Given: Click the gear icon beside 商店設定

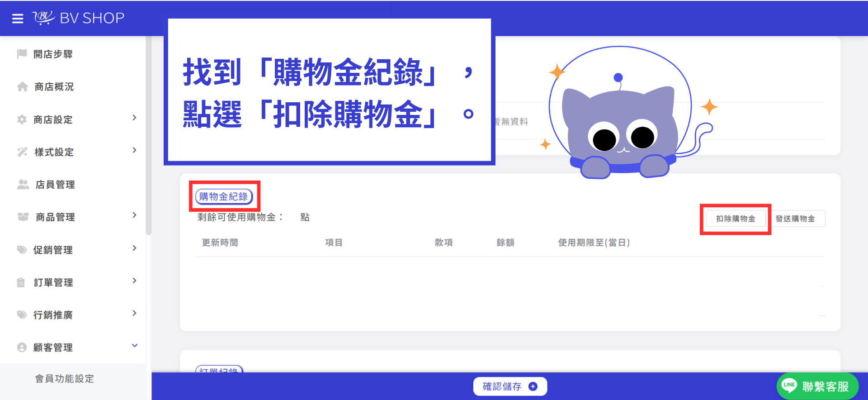Looking at the screenshot, I should tap(22, 119).
